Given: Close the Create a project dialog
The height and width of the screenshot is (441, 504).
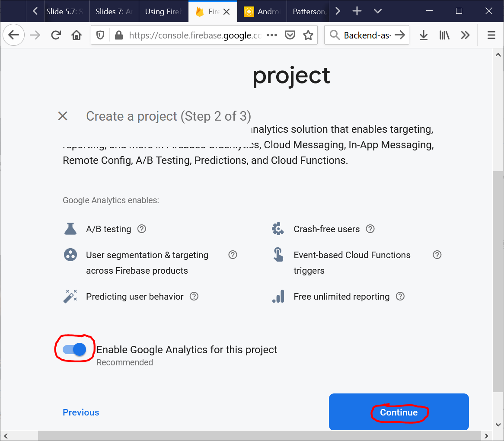Looking at the screenshot, I should pos(63,116).
